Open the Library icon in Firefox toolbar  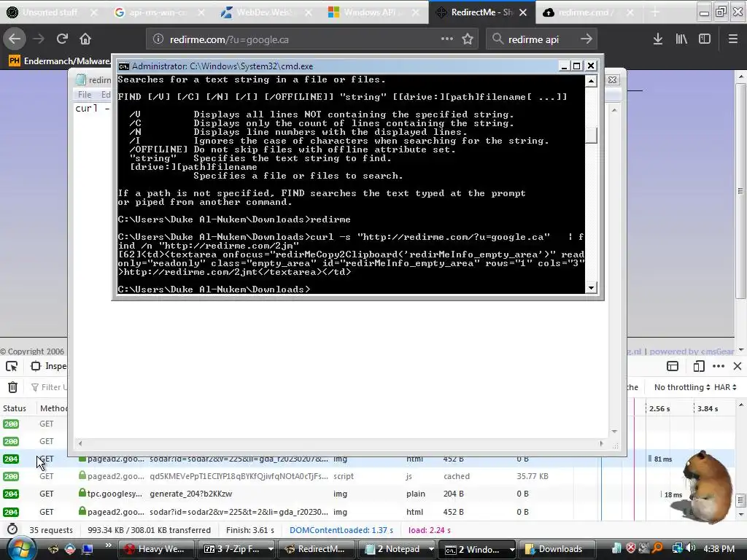point(681,39)
